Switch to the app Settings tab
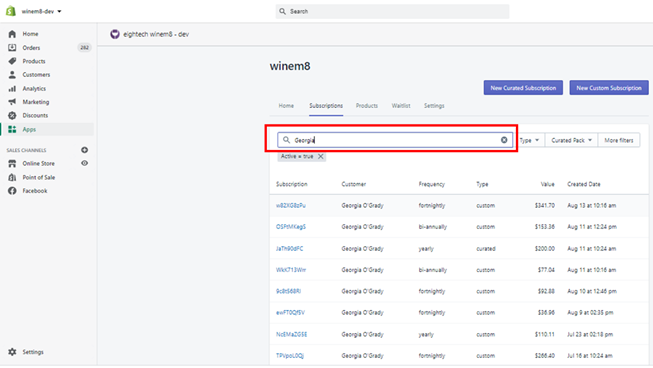 tap(434, 106)
